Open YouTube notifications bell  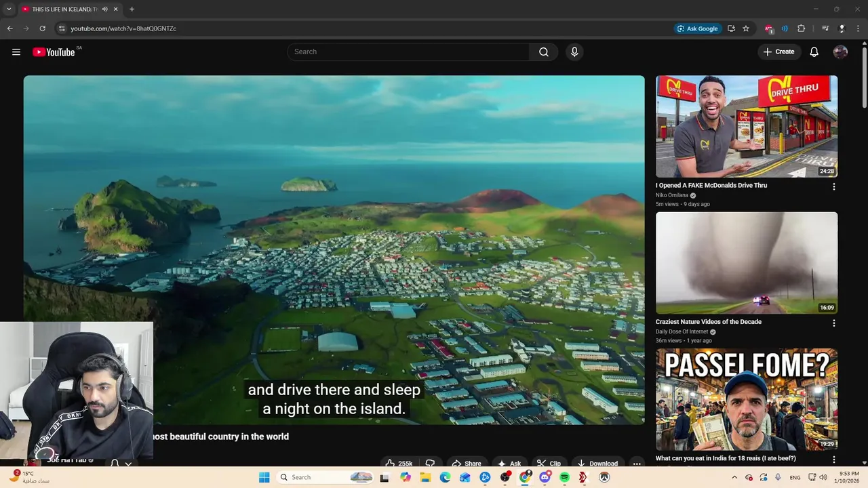[814, 52]
